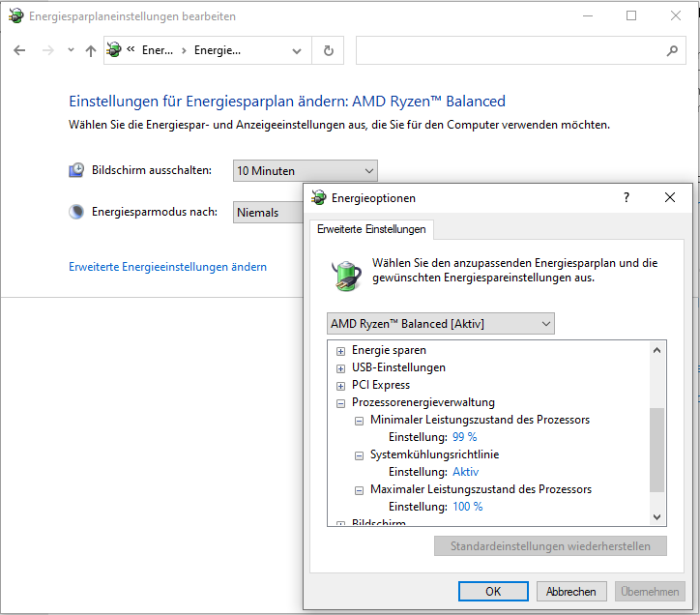Select the 'Prozessorenergieverwaltung' tree row

tap(423, 402)
